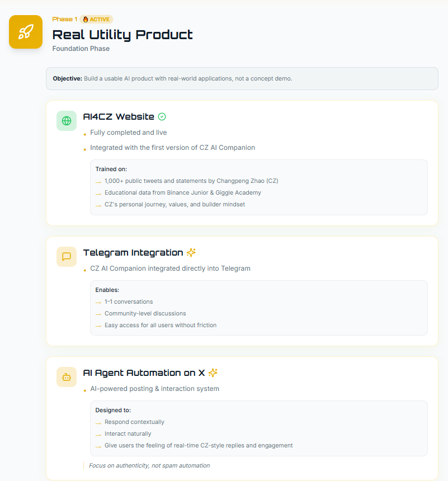The height and width of the screenshot is (481, 448).
Task: Click "Easy access for all users without friction"
Action: (161, 325)
